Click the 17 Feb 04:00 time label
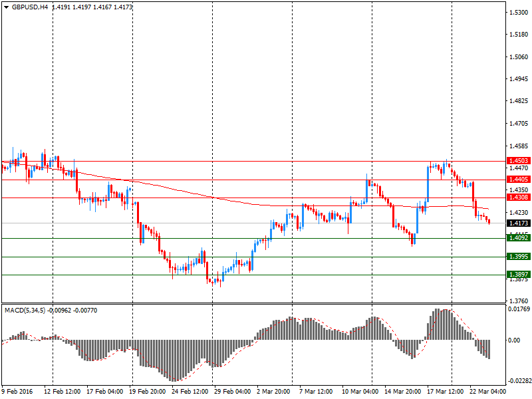This screenshot has width=532, height=399. 105,391
